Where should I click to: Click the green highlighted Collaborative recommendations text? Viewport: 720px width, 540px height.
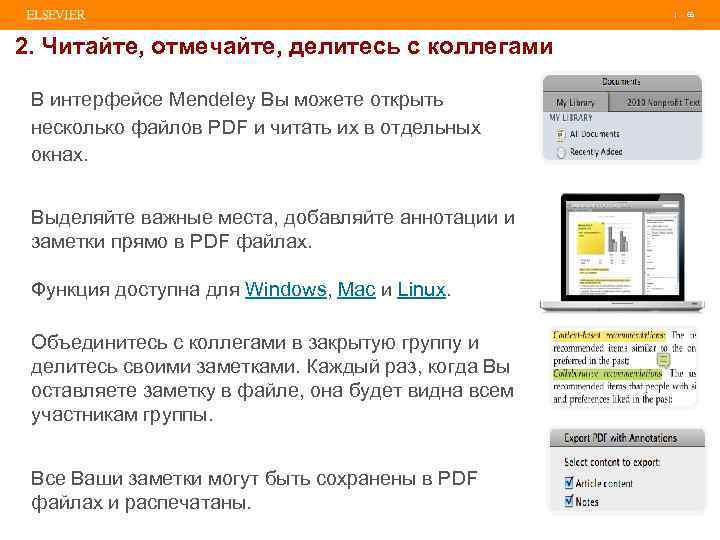pos(608,373)
